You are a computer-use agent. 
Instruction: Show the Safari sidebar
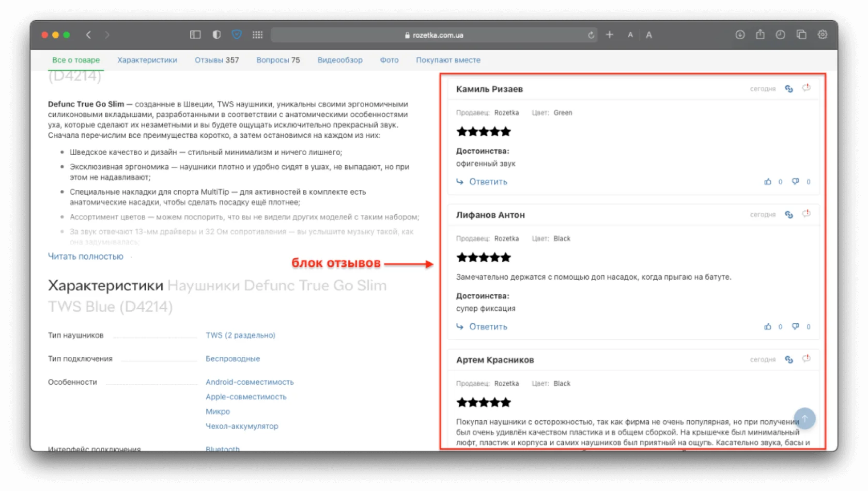(195, 35)
